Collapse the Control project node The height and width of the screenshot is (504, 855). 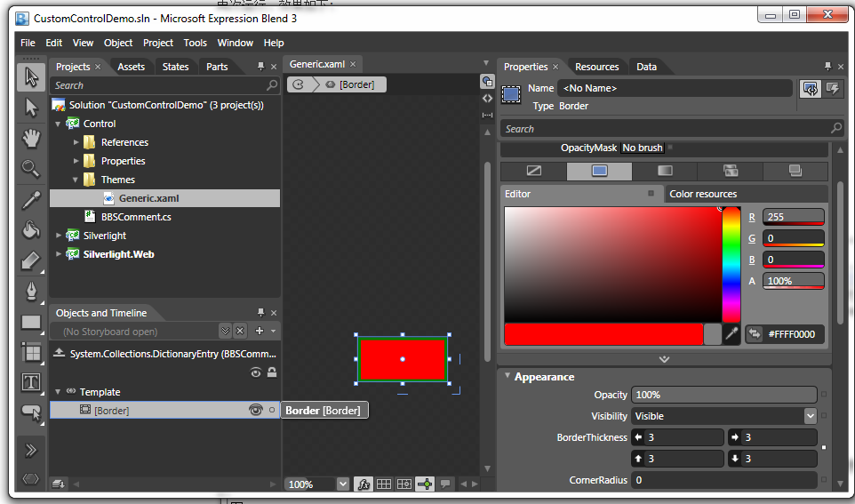[58, 124]
